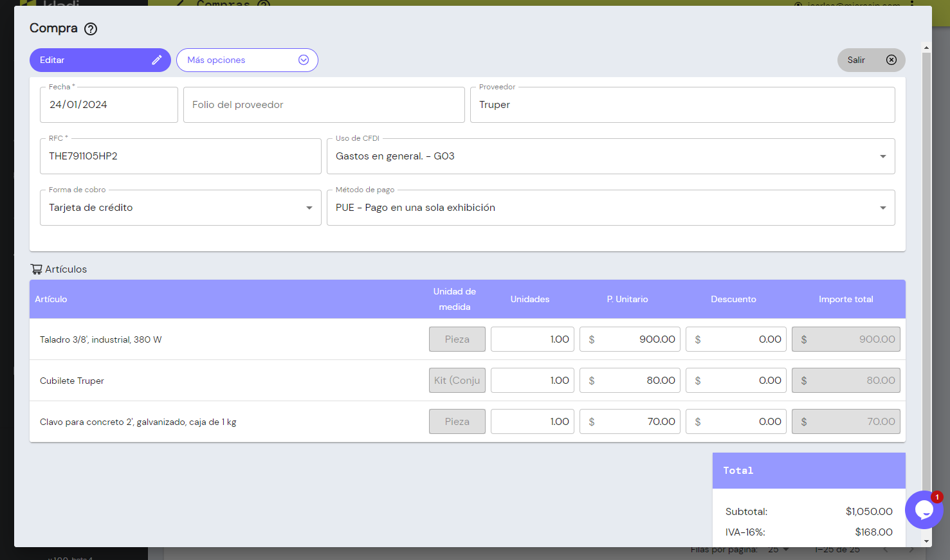Click the shopping cart icon beside Artículos
The image size is (950, 560).
click(36, 269)
